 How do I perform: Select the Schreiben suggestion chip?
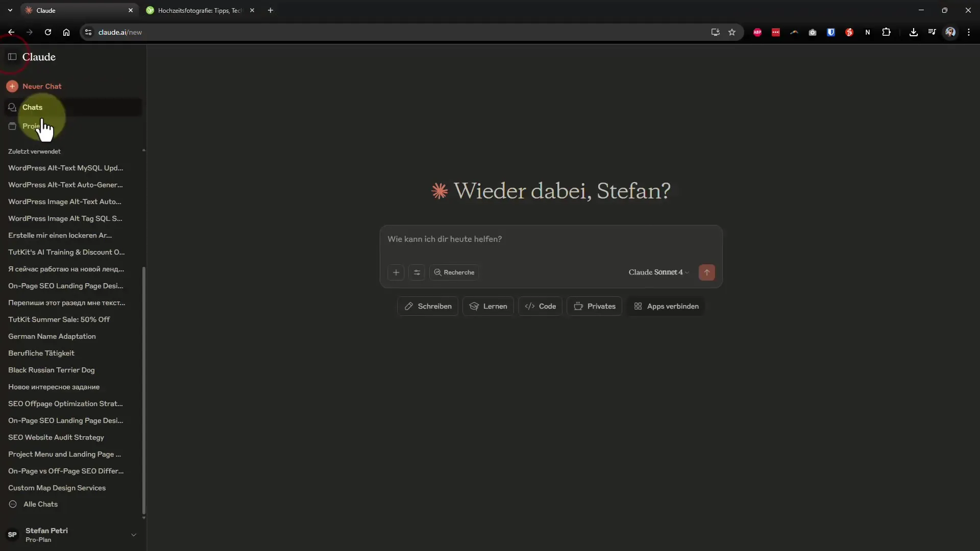pyautogui.click(x=428, y=306)
